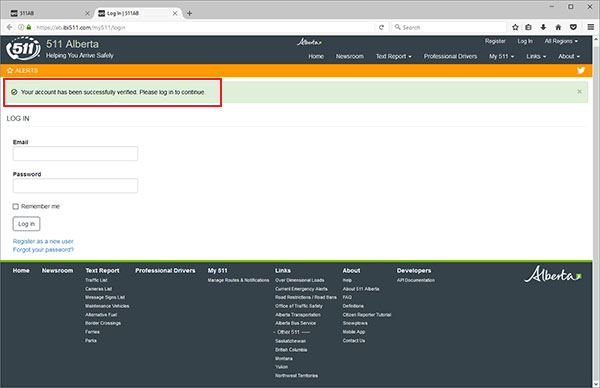Click the browser Search box
Viewport: 600px width, 388px height.
coord(450,28)
